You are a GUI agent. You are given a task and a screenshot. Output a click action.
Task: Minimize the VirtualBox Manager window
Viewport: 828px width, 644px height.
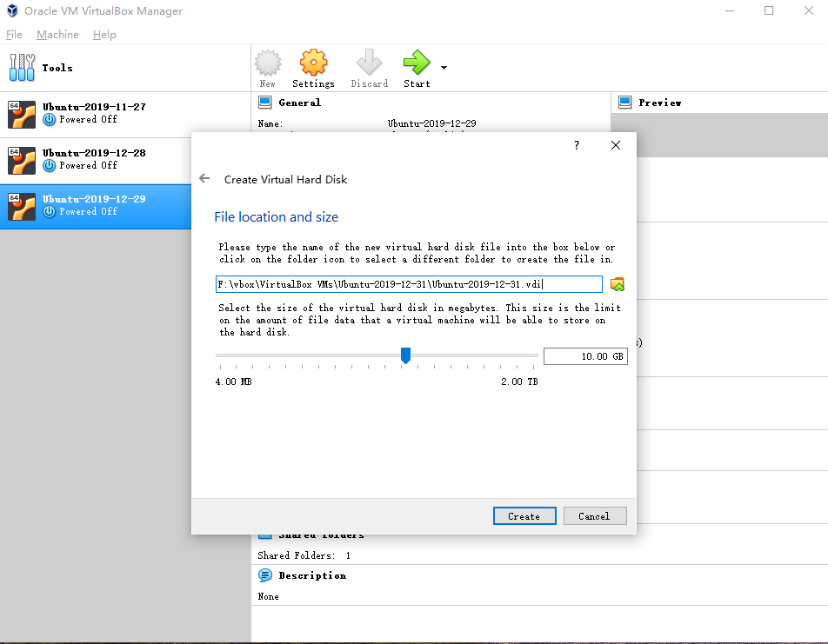(x=730, y=10)
